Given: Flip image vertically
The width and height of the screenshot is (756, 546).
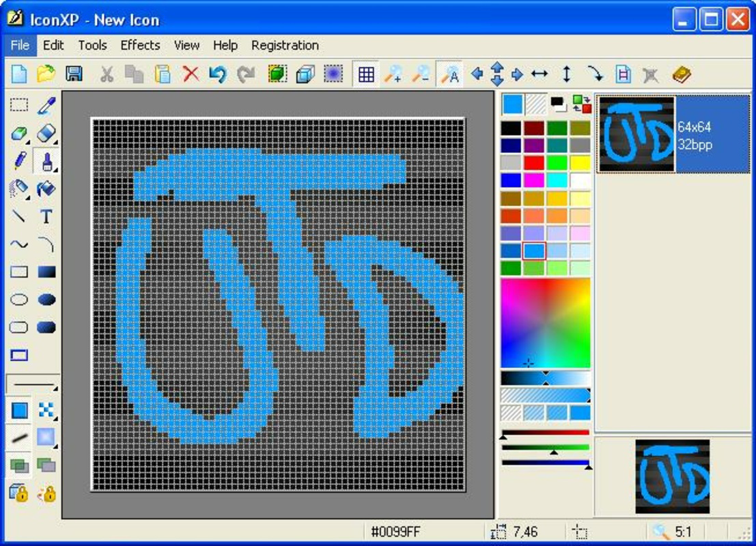Looking at the screenshot, I should pyautogui.click(x=567, y=74).
